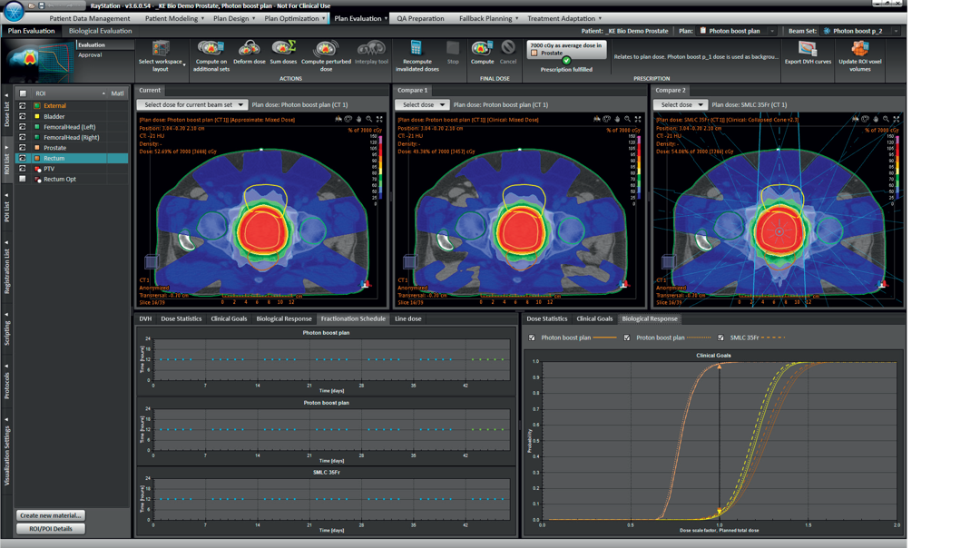
Task: Open 'Select dose for current beam set' dropdown
Action: coord(191,104)
